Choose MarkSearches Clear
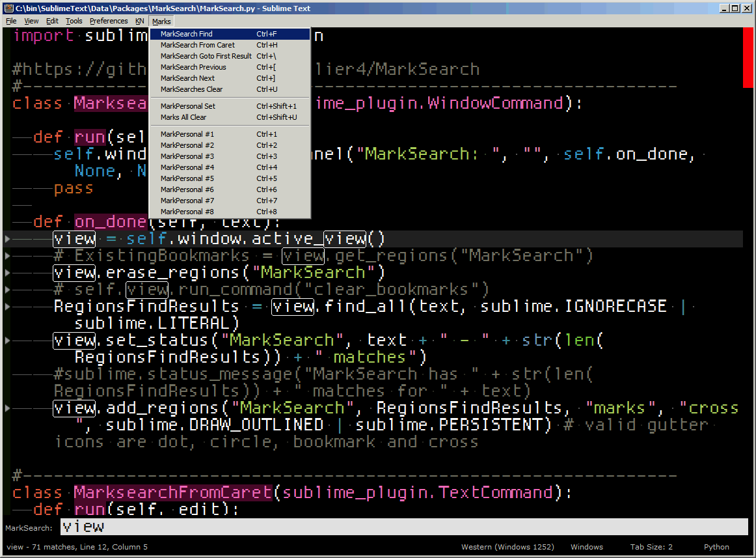756x558 pixels. pos(230,89)
